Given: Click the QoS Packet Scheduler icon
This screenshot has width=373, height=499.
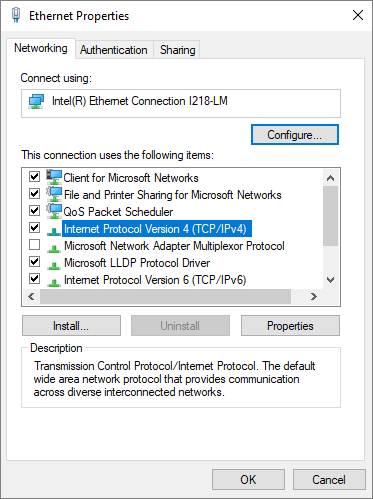Looking at the screenshot, I should click(54, 211).
